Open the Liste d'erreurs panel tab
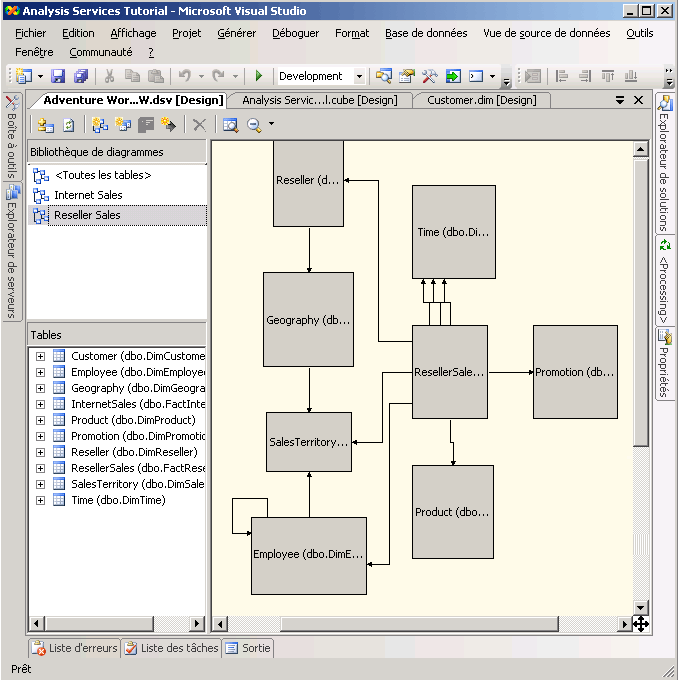Viewport: 678px width, 680px height. coord(75,648)
